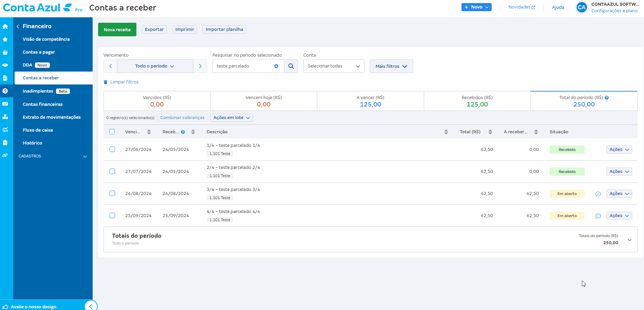Open the shopping basket sidebar icon

click(5, 52)
